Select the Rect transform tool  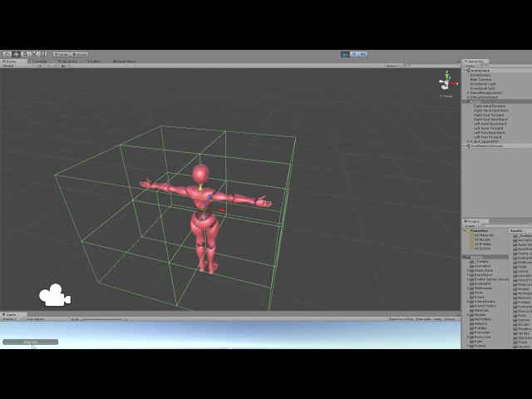coord(42,54)
